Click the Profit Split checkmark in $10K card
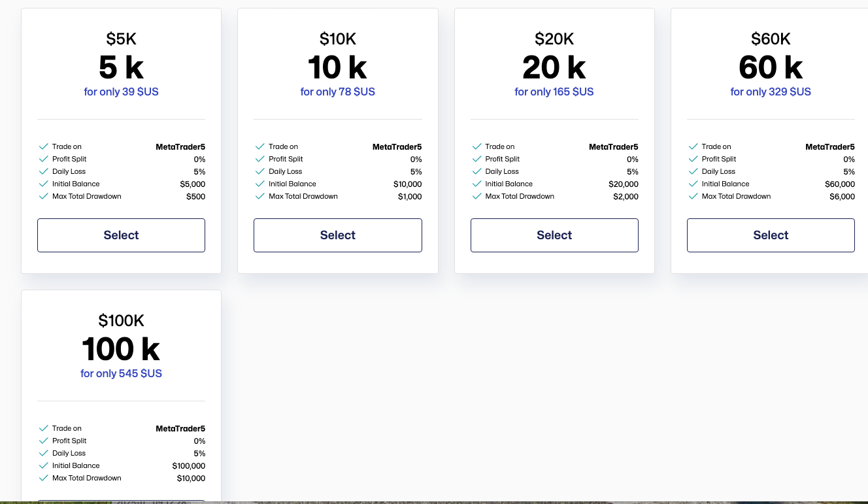The width and height of the screenshot is (868, 504). (x=260, y=159)
